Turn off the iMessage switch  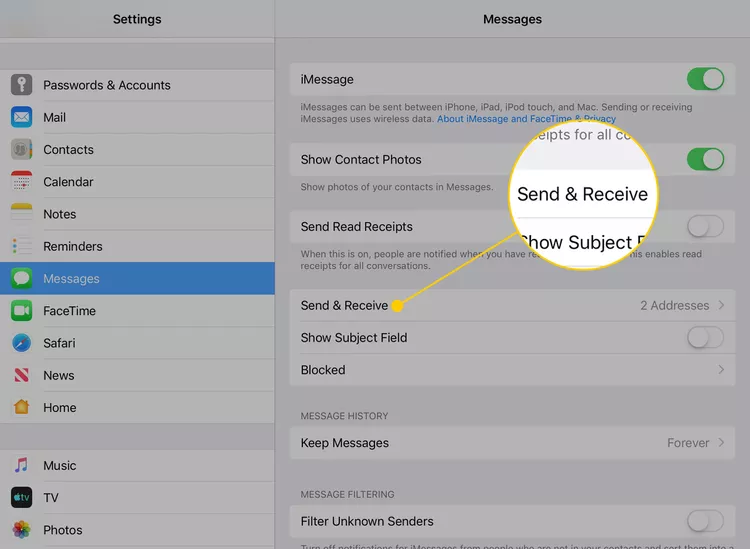coord(705,79)
